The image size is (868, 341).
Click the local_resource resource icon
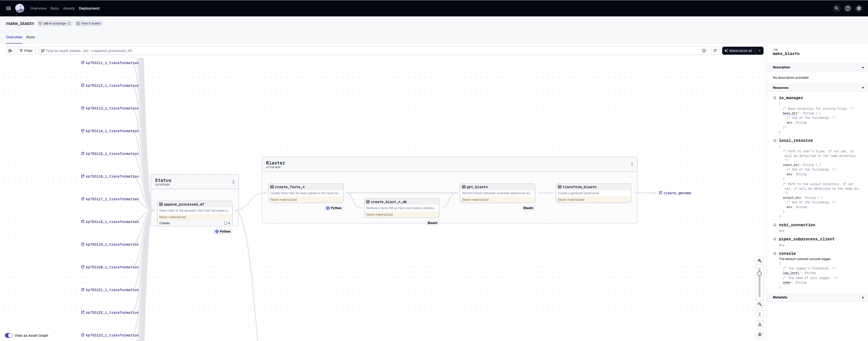pos(775,140)
